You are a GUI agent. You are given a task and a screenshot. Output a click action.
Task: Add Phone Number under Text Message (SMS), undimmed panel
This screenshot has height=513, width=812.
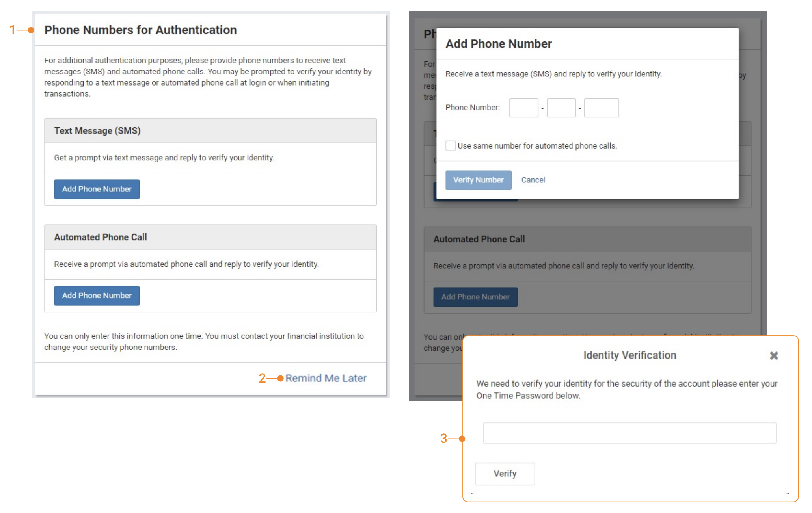97,189
